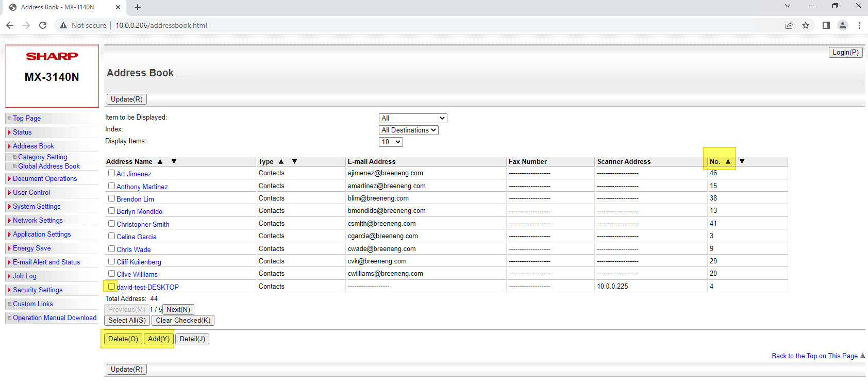Screen dimensions: 868x384
Task: Tick the Cliff Kuilenberg checkbox
Action: pyautogui.click(x=111, y=261)
